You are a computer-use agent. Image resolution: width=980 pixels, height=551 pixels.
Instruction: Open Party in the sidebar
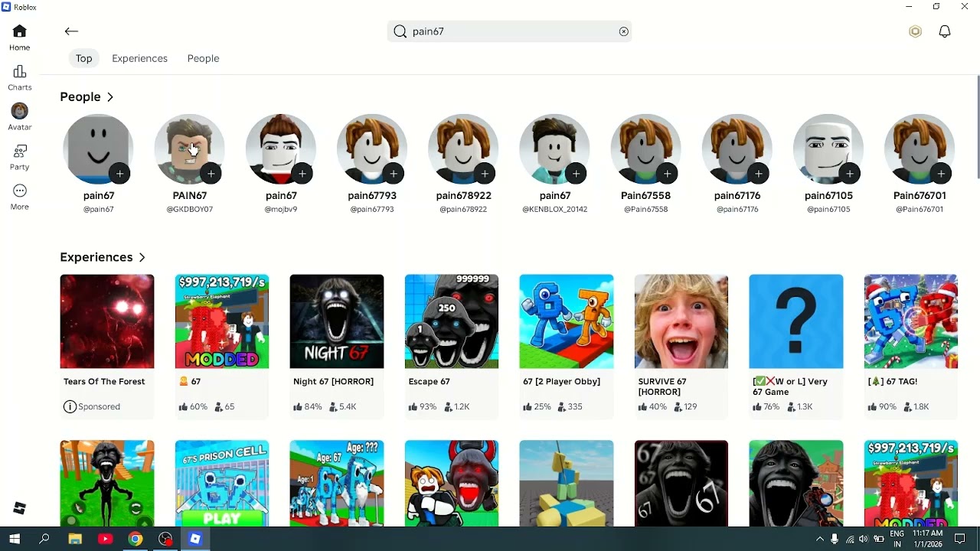pyautogui.click(x=20, y=157)
